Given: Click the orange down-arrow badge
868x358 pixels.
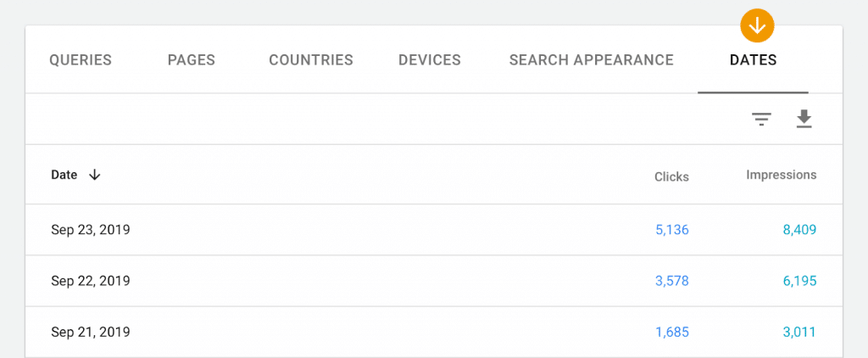Looking at the screenshot, I should (x=757, y=25).
